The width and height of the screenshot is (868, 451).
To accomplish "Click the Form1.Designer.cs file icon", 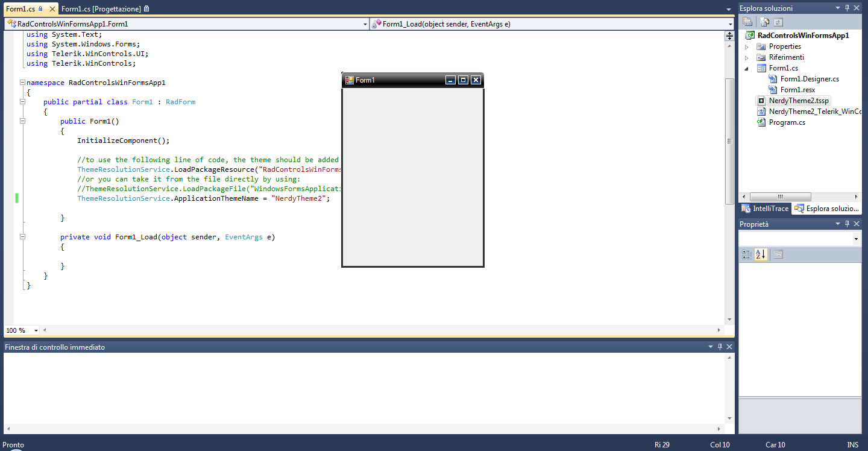I will tap(773, 79).
